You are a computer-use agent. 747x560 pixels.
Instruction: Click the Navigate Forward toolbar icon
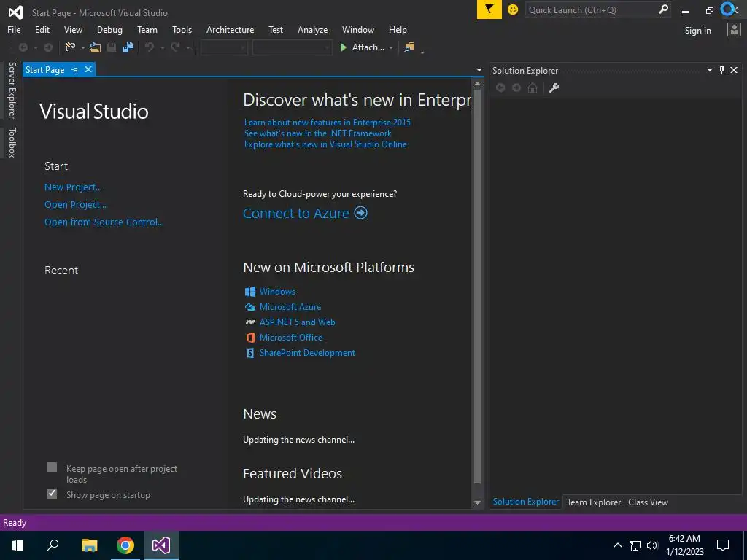click(48, 47)
